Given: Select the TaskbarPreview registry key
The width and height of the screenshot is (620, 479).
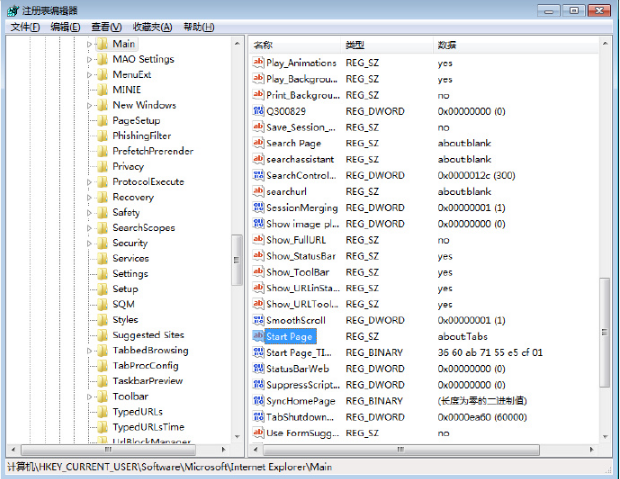Looking at the screenshot, I should (x=148, y=381).
